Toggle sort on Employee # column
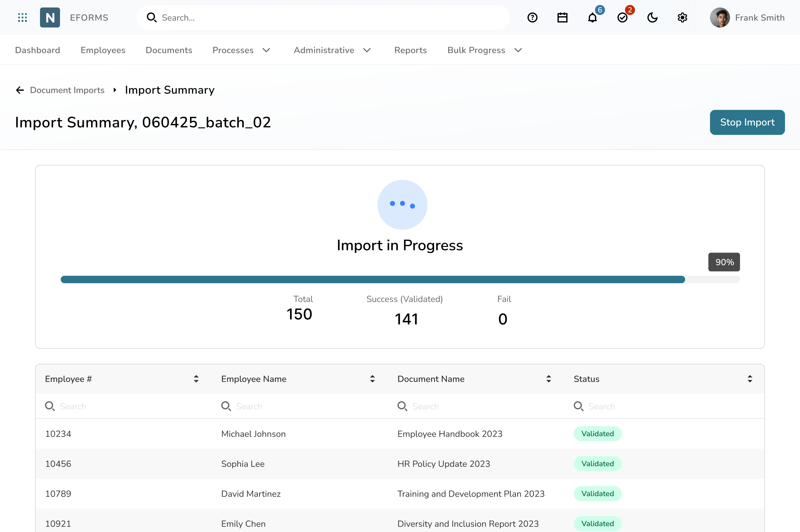Image resolution: width=800 pixels, height=532 pixels. click(x=196, y=379)
